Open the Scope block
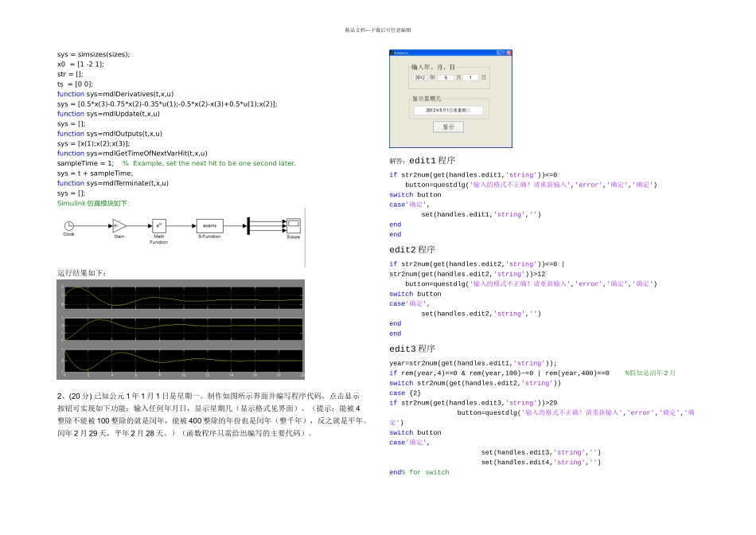 pyautogui.click(x=293, y=225)
